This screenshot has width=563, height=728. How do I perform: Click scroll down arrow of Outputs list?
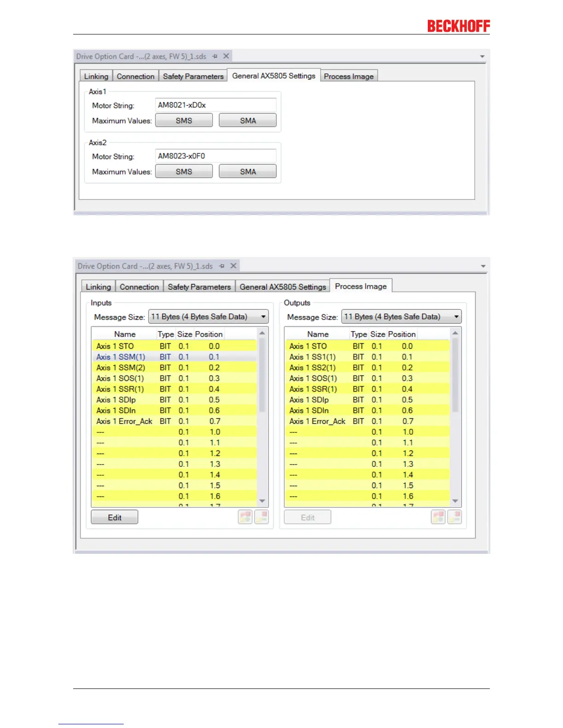[x=455, y=501]
